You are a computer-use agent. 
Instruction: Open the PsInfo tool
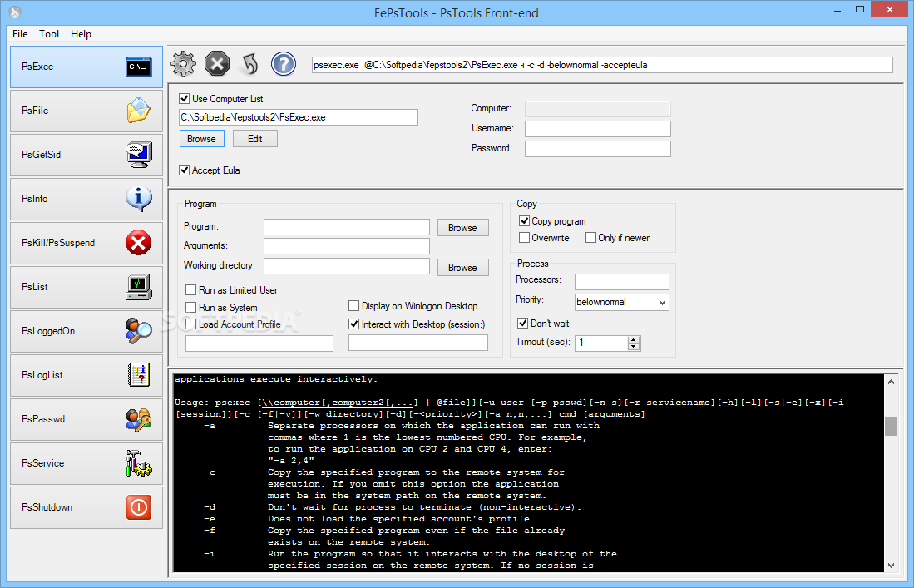[x=86, y=200]
